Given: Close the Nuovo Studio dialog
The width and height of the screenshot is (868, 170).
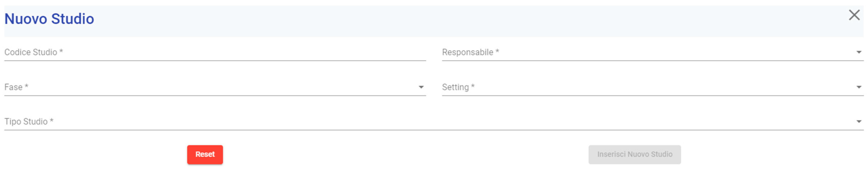Looking at the screenshot, I should click(x=854, y=15).
